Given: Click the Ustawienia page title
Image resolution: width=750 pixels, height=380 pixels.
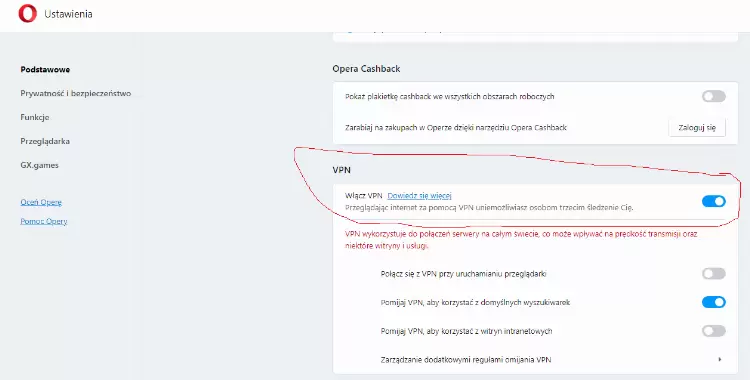Looking at the screenshot, I should pyautogui.click(x=68, y=14).
